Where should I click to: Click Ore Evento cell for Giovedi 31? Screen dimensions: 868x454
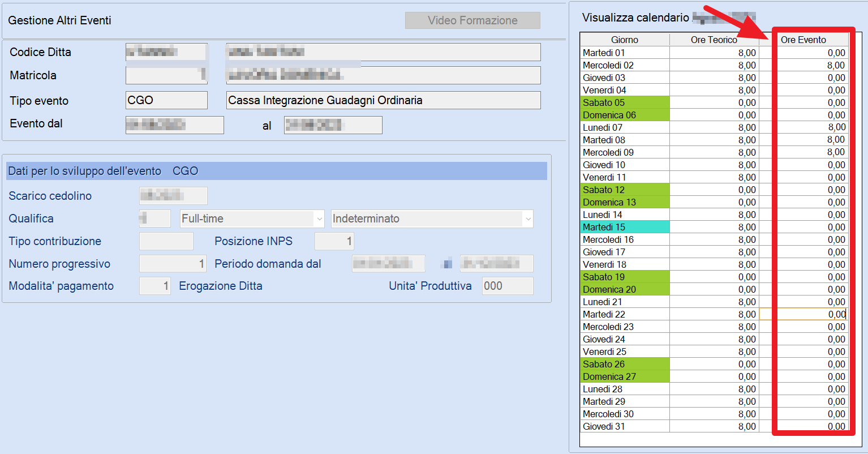(x=803, y=426)
